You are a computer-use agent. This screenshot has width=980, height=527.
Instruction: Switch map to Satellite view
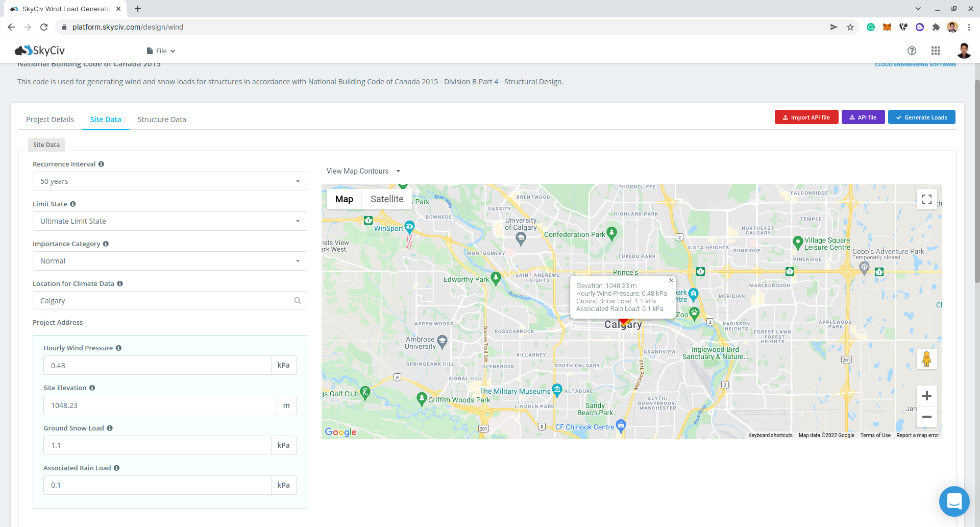(x=387, y=199)
